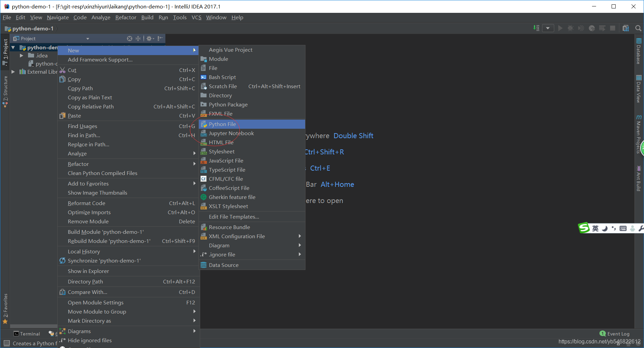Click Find Usages in context menu
This screenshot has height=348, width=644.
click(x=128, y=126)
